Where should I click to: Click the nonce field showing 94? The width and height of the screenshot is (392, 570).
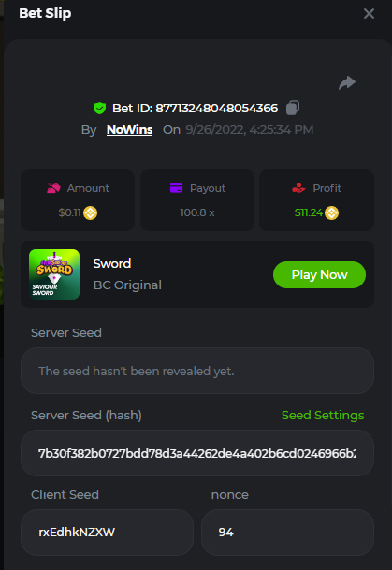coord(287,533)
